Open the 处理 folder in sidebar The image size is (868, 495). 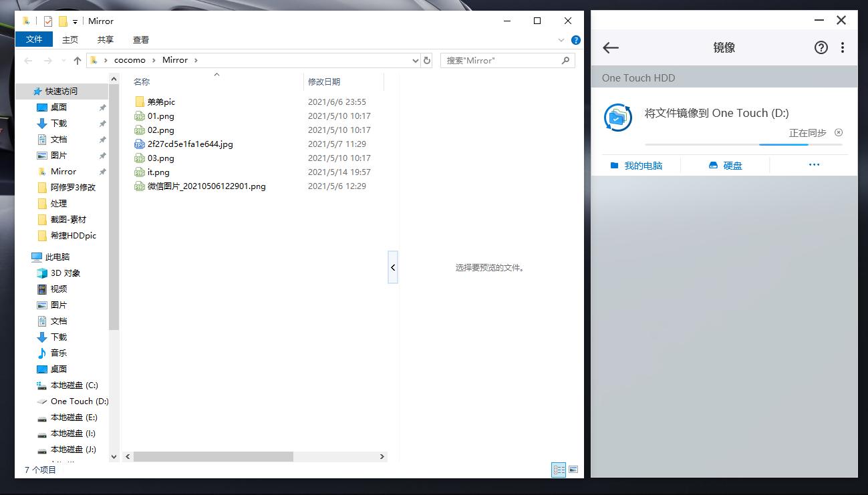59,203
